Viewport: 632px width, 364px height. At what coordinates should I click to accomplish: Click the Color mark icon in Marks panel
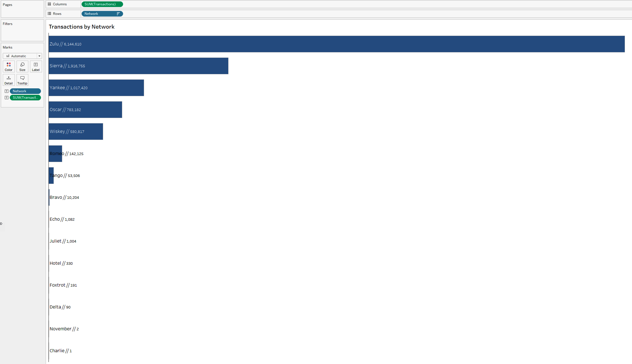[9, 66]
